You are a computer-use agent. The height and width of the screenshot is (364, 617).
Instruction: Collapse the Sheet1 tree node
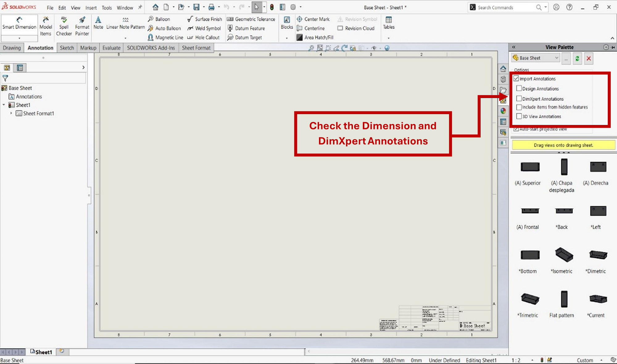[x=4, y=105]
